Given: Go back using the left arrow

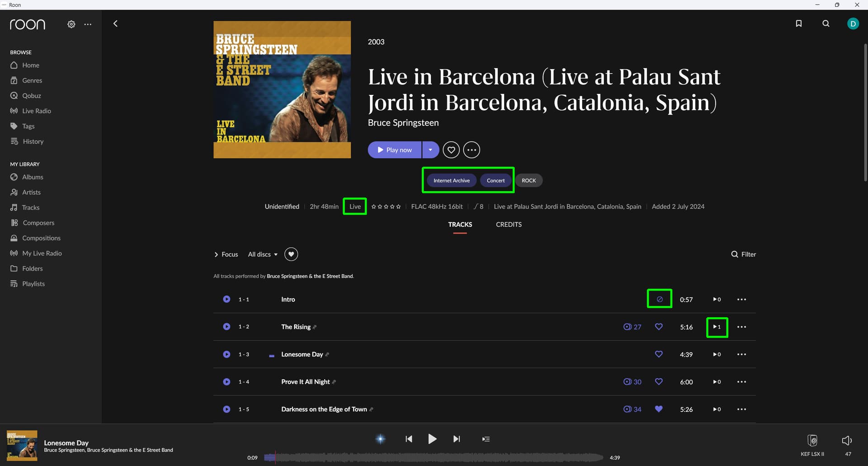Looking at the screenshot, I should point(115,24).
